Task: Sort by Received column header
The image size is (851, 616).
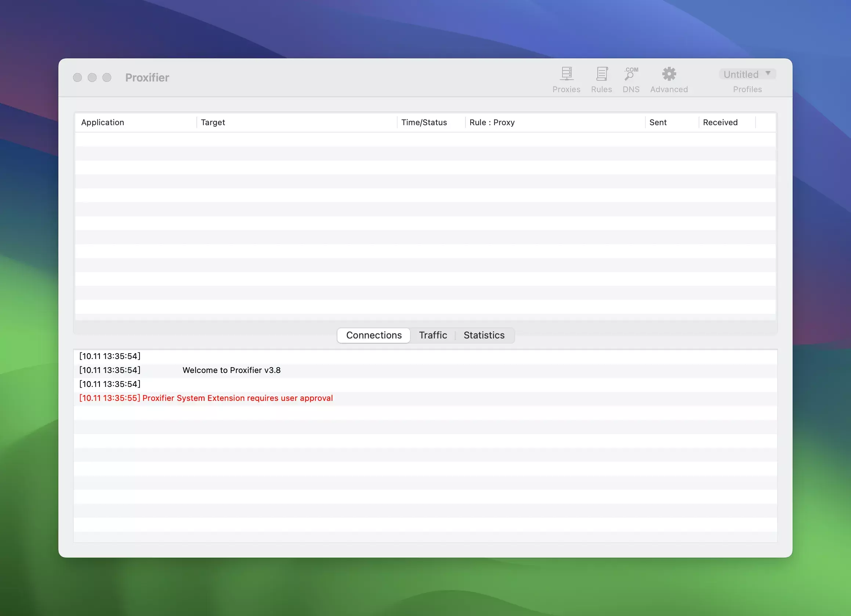Action: pyautogui.click(x=720, y=122)
